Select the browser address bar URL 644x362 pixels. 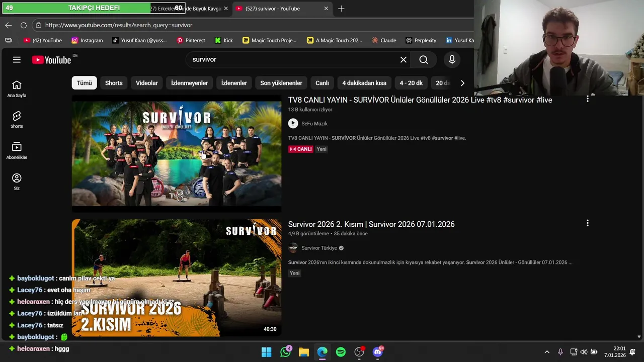(119, 25)
